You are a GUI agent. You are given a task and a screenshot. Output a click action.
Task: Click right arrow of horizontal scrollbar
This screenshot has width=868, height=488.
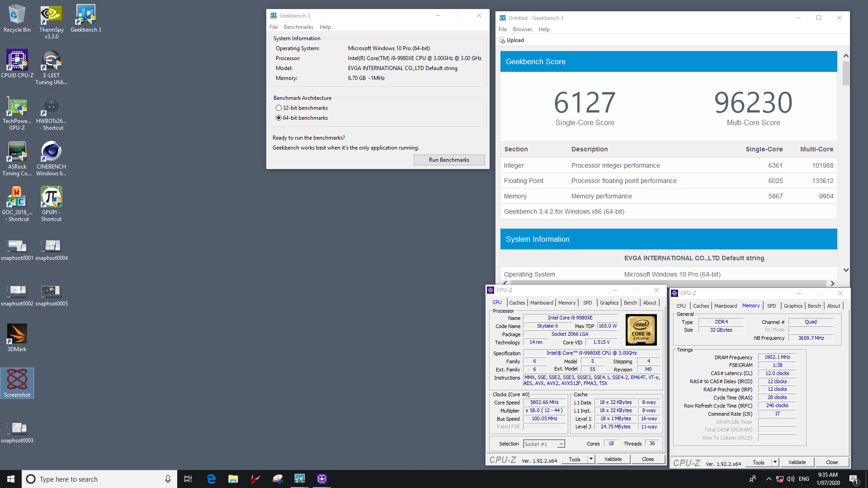click(x=832, y=283)
